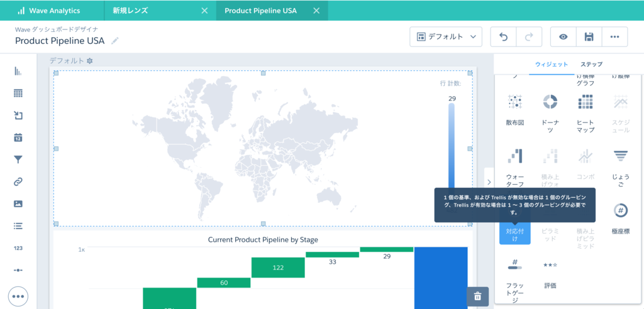
Task: Preview dashboard with eye icon
Action: (x=563, y=37)
